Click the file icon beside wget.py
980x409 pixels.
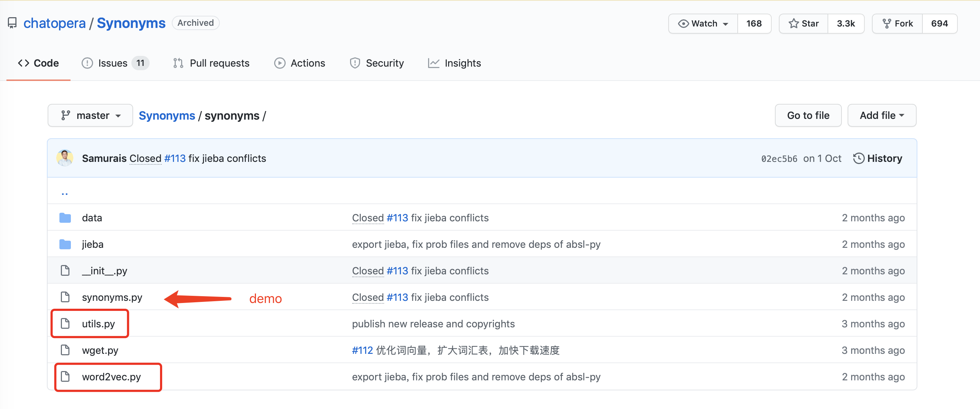(x=65, y=350)
